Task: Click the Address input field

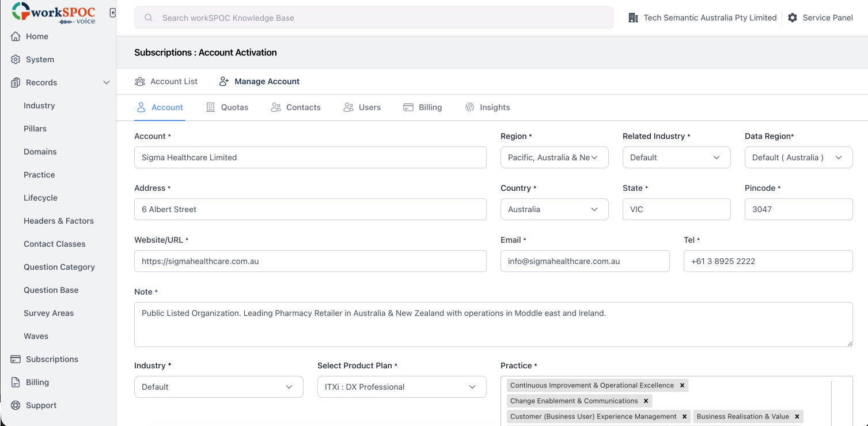Action: (310, 209)
